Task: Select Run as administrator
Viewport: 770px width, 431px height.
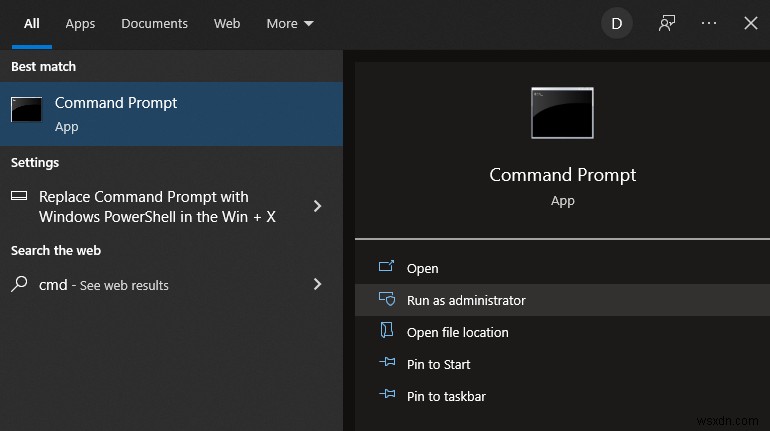Action: coord(562,300)
